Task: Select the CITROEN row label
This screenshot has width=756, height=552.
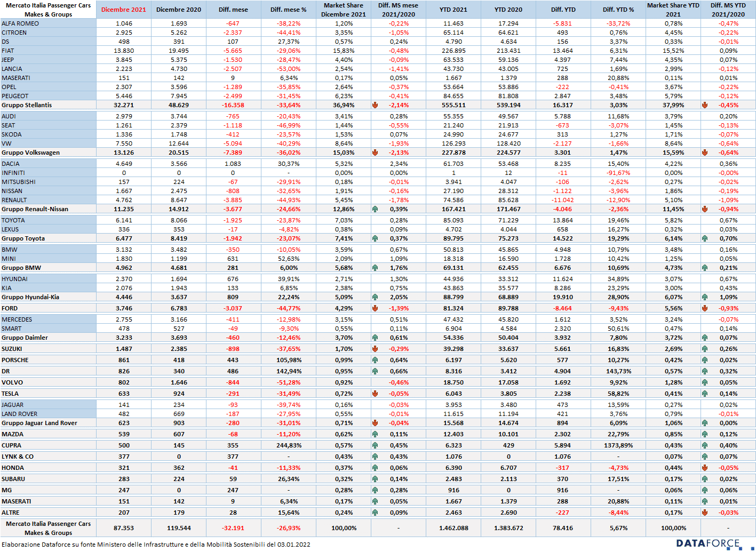Action: 14,33
